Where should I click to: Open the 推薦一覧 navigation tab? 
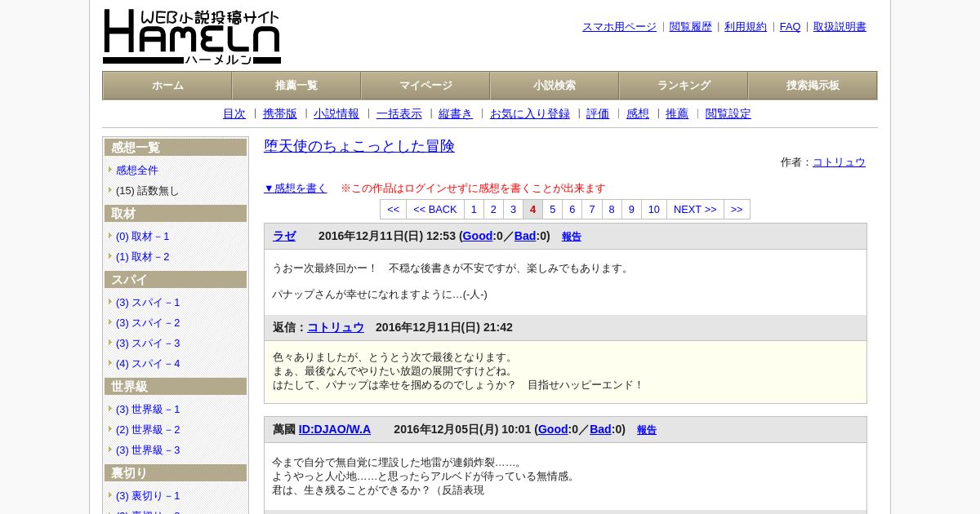coord(296,86)
